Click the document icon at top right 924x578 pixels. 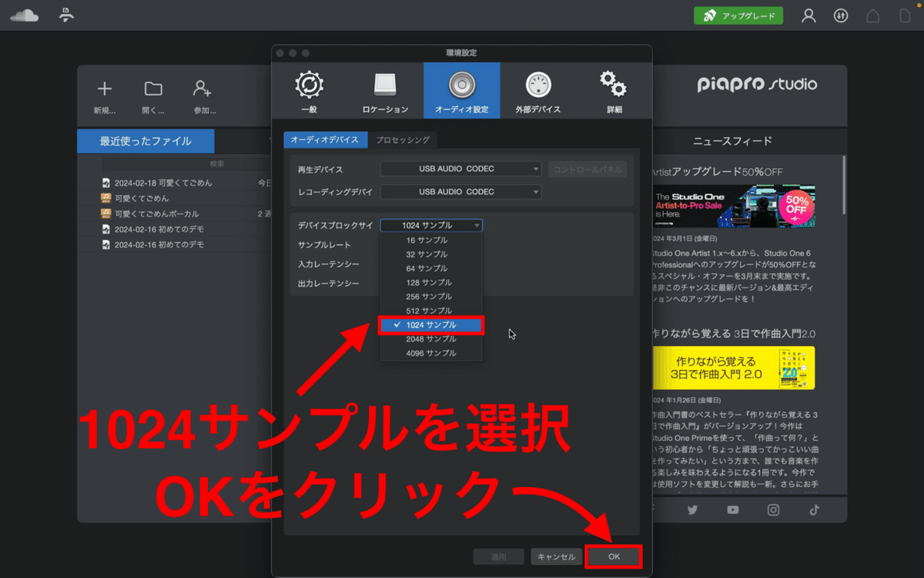906,15
